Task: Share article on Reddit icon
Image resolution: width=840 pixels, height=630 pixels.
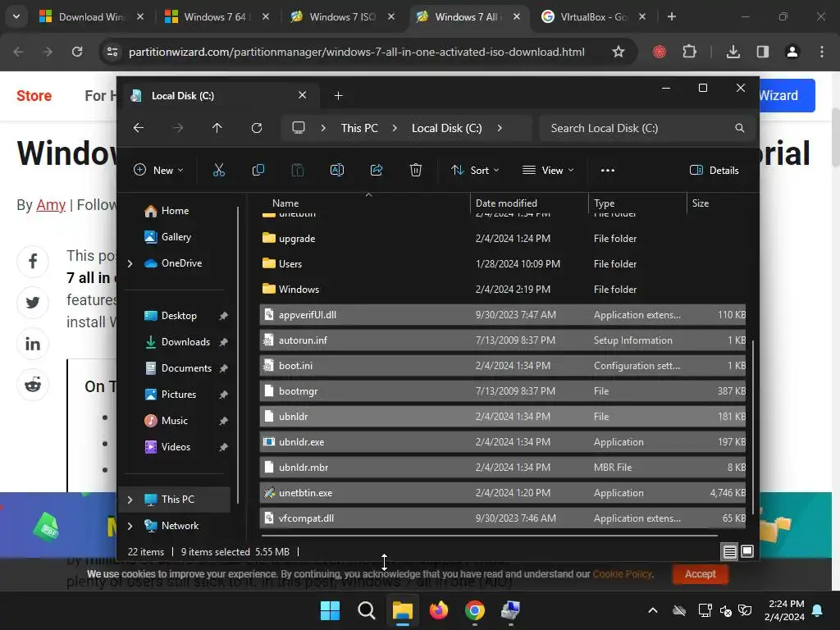Action: click(33, 385)
